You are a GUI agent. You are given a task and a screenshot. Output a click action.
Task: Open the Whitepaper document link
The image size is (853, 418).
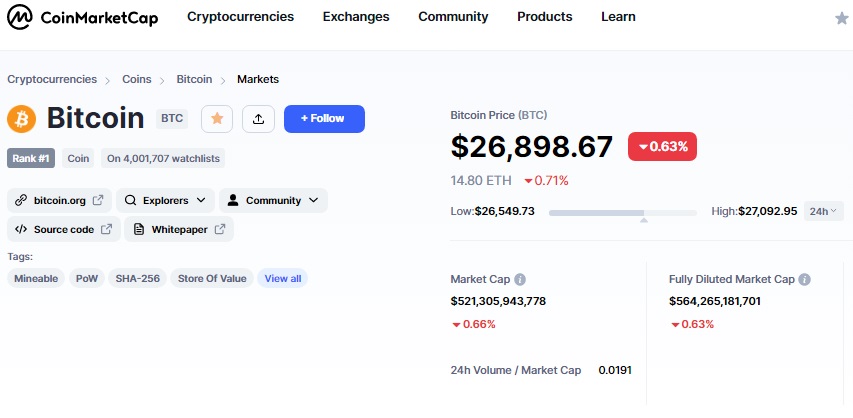179,229
